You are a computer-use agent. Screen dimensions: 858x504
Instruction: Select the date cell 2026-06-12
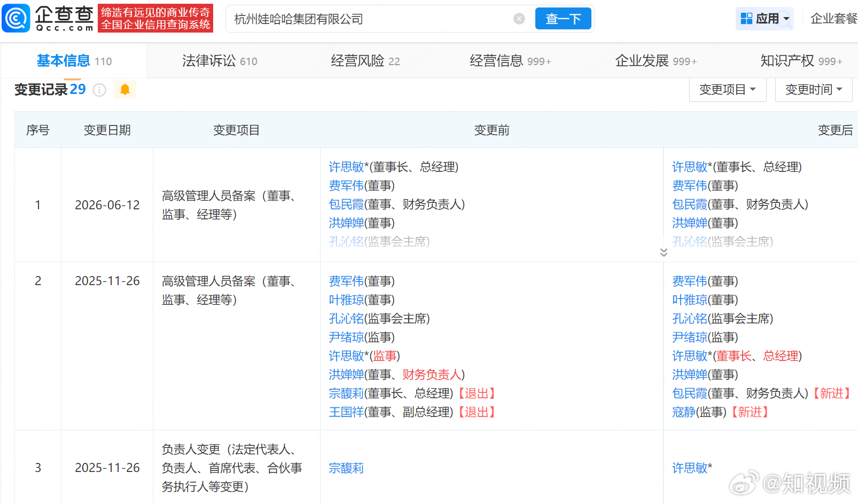pos(107,205)
